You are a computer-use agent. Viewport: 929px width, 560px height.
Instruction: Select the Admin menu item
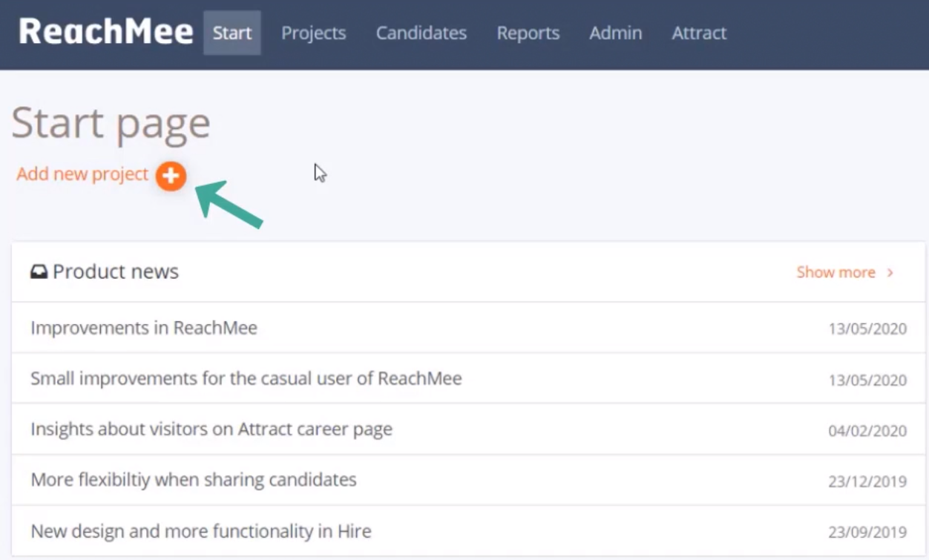[x=616, y=33]
